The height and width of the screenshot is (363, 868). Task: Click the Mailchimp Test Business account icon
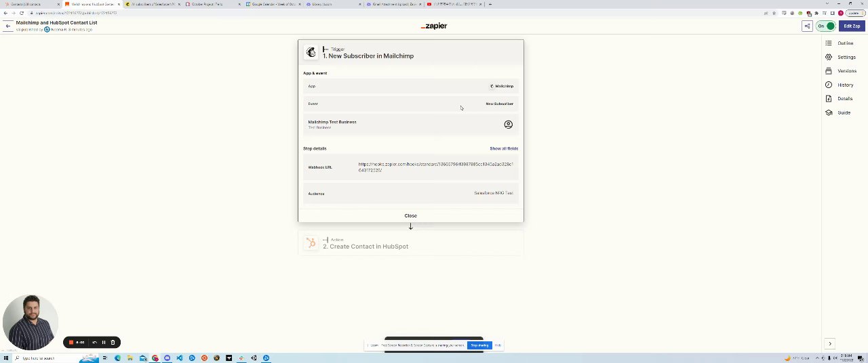[x=508, y=125]
